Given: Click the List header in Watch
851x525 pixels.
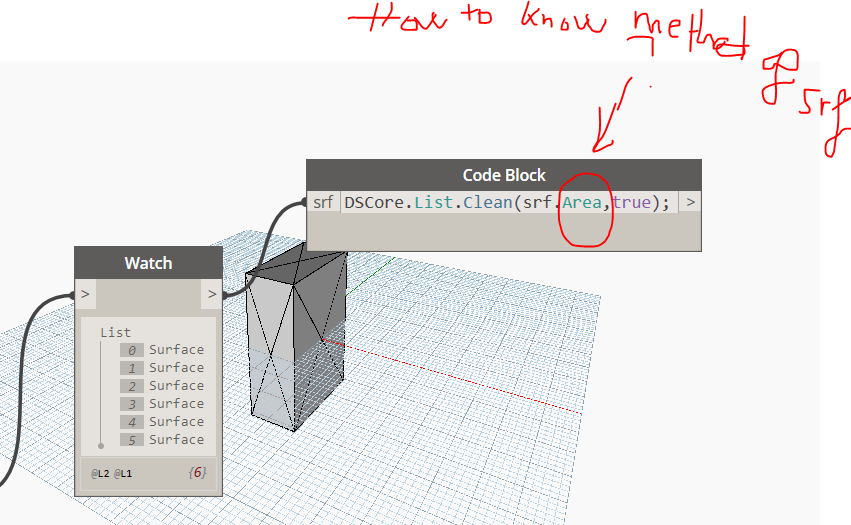Looking at the screenshot, I should (x=116, y=332).
